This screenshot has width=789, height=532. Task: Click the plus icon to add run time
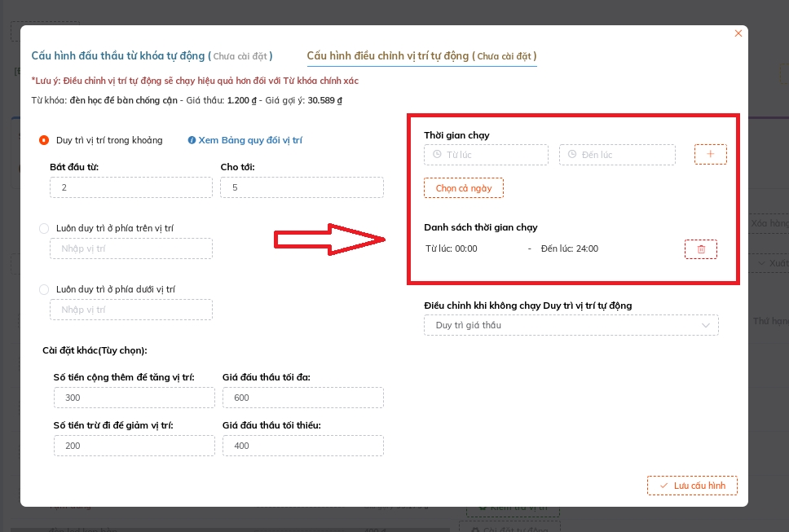point(710,155)
